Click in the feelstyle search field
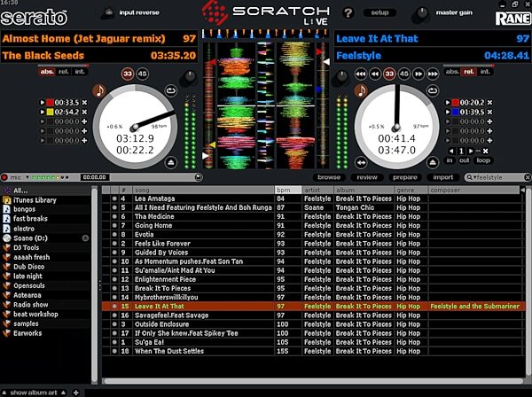The image size is (532, 397). pyautogui.click(x=499, y=177)
